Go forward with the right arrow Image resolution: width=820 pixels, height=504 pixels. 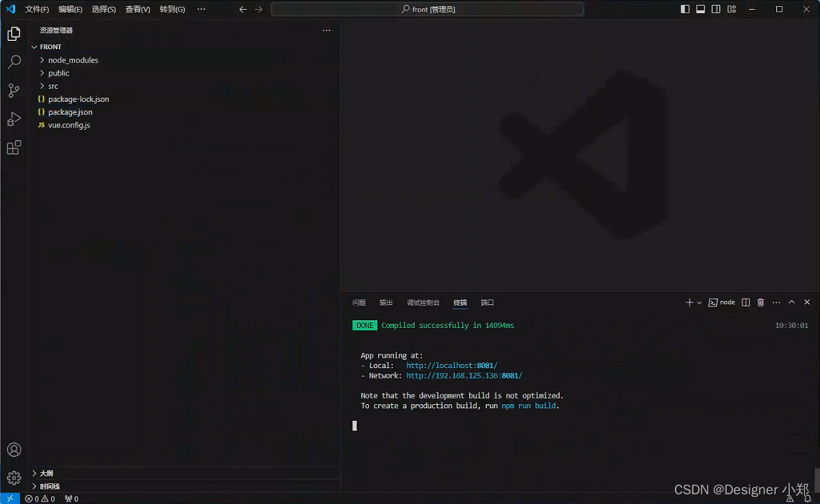pyautogui.click(x=258, y=10)
